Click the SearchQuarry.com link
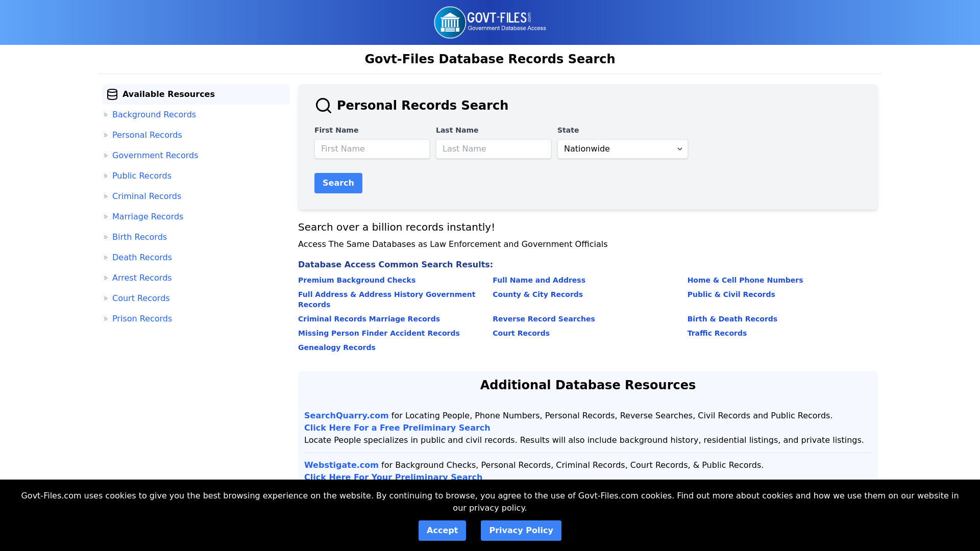 [x=346, y=415]
